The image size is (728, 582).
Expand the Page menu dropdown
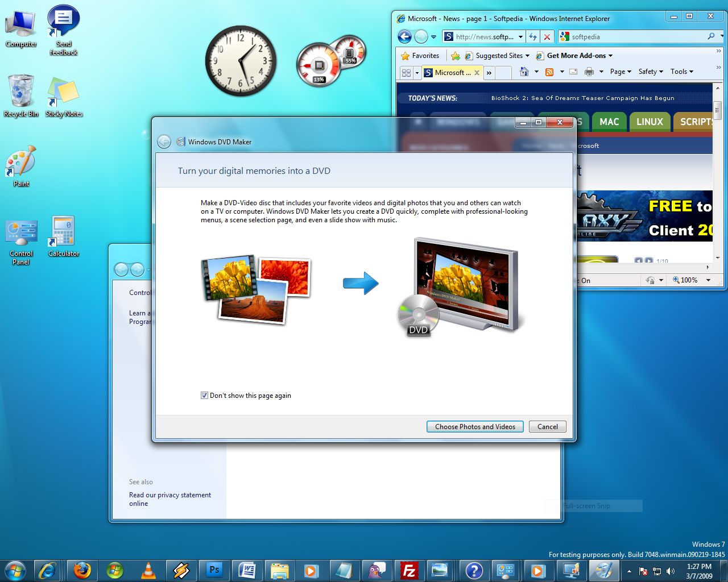[x=621, y=72]
